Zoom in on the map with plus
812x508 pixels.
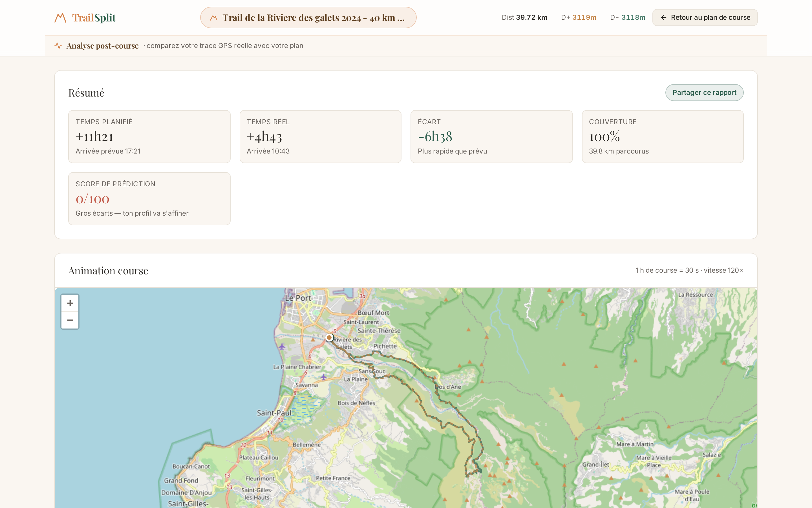(70, 303)
